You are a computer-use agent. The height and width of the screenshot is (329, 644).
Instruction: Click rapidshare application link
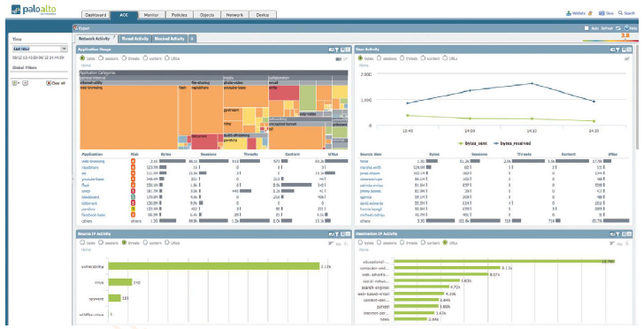point(90,167)
